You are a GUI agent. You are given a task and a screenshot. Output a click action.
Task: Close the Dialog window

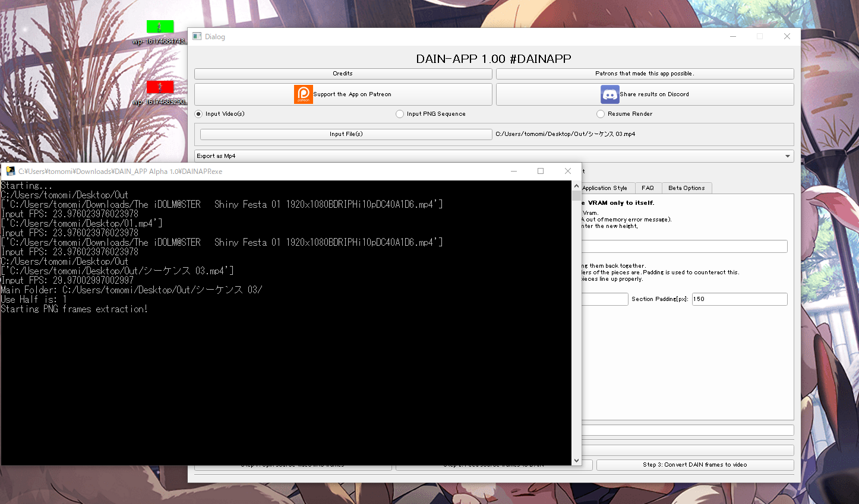(x=787, y=36)
